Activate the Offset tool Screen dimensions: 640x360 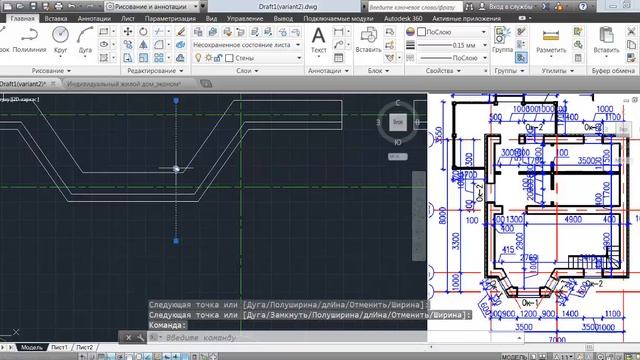(x=180, y=58)
